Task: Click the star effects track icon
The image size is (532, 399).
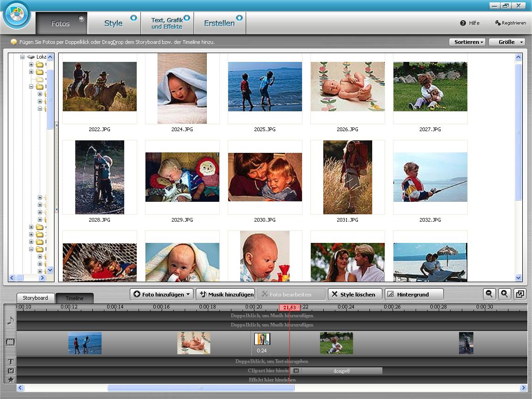Action: pos(10,380)
